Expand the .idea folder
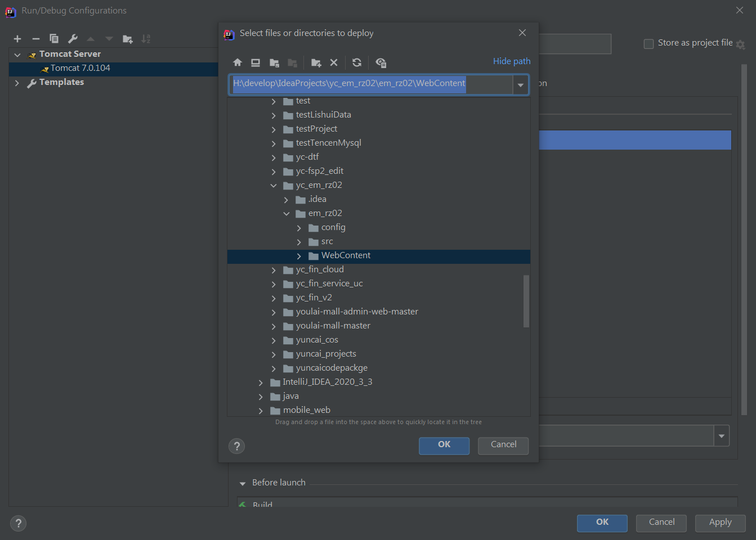 click(x=287, y=200)
